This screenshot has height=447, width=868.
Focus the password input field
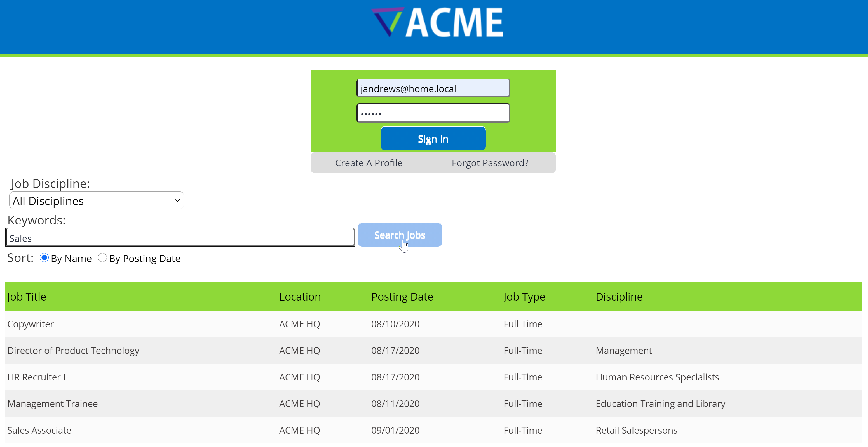(433, 113)
